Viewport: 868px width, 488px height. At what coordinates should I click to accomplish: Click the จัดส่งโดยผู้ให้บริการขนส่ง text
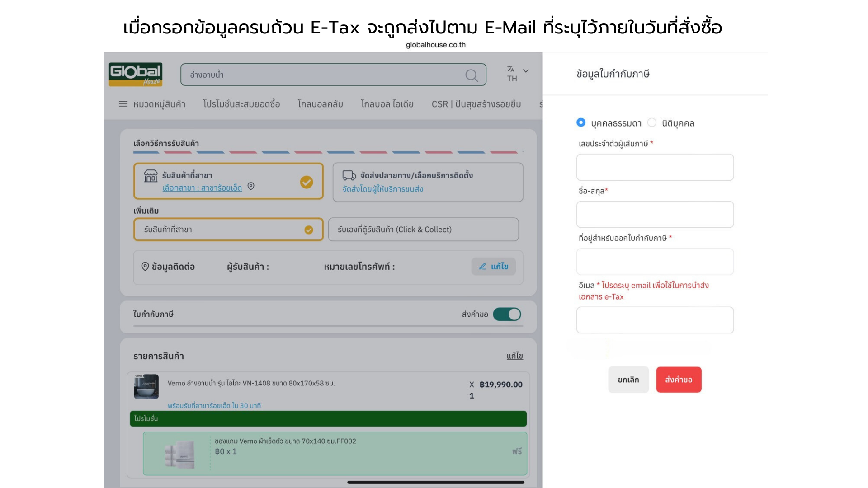(382, 189)
